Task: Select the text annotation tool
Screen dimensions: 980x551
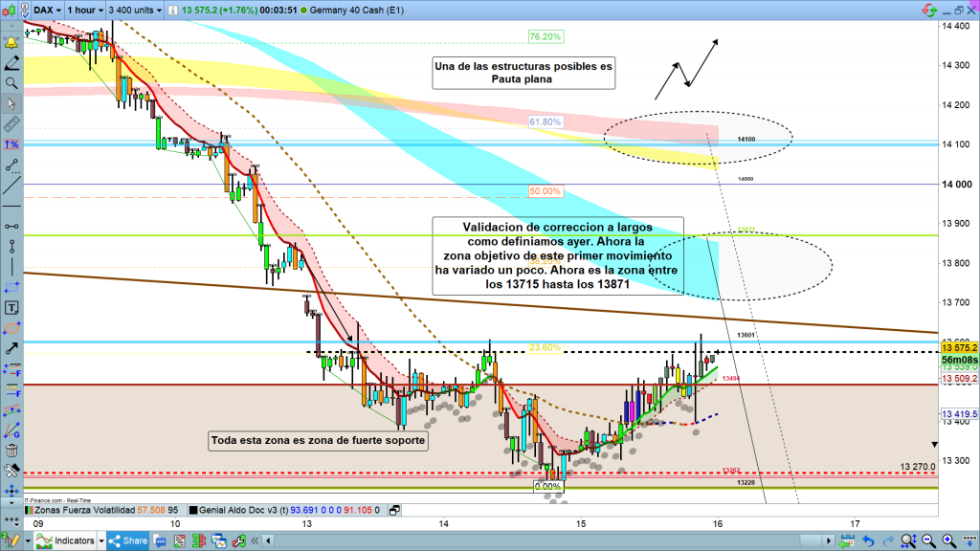Action: point(11,307)
